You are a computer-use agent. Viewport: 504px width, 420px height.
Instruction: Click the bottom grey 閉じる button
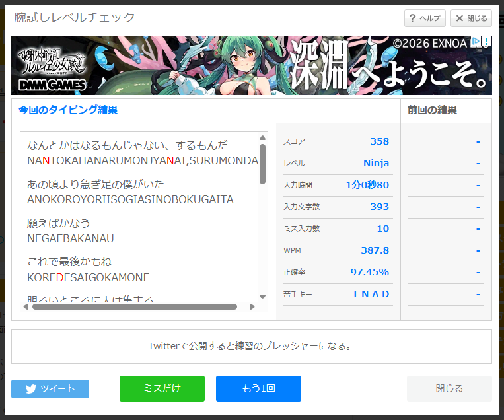point(449,388)
